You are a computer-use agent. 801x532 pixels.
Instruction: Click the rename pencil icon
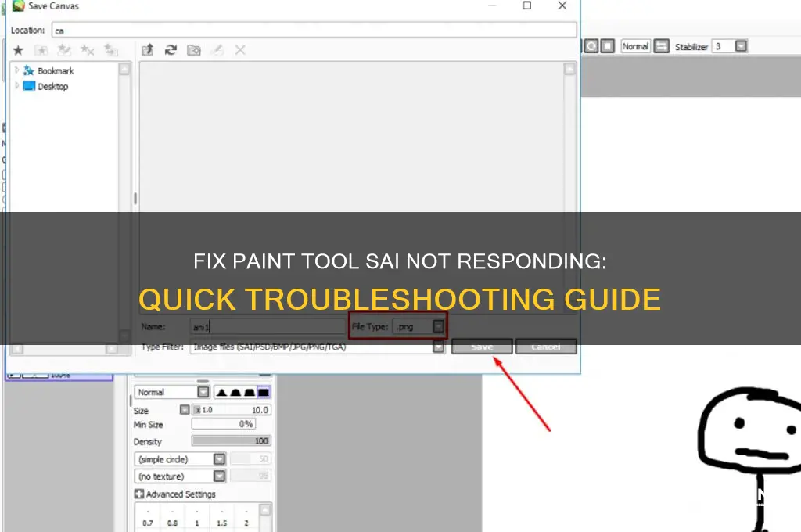(x=217, y=50)
